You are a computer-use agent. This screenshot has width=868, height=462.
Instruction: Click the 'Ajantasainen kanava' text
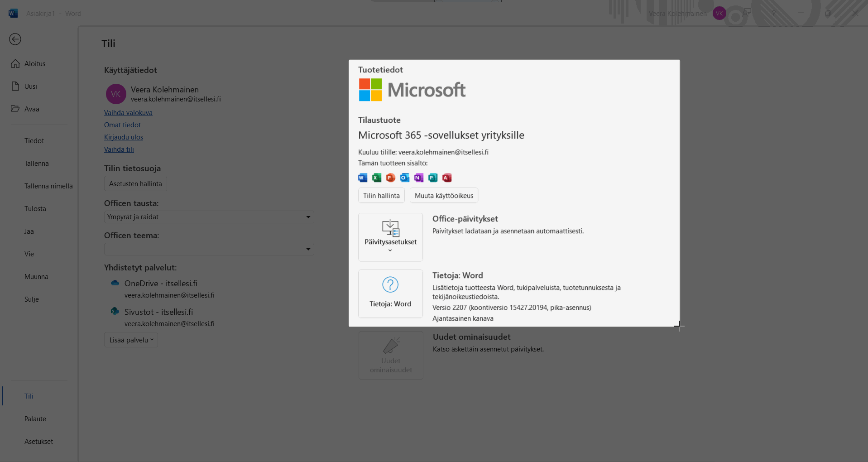(463, 318)
